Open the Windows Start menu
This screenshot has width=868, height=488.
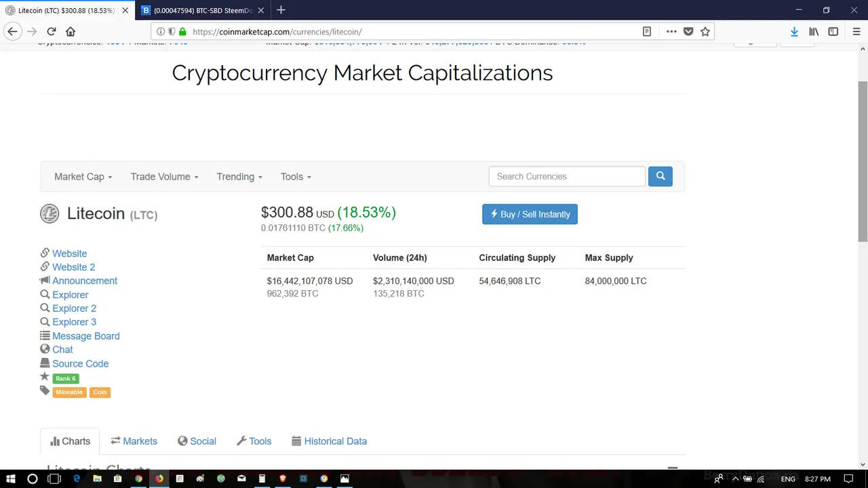coord(12,479)
